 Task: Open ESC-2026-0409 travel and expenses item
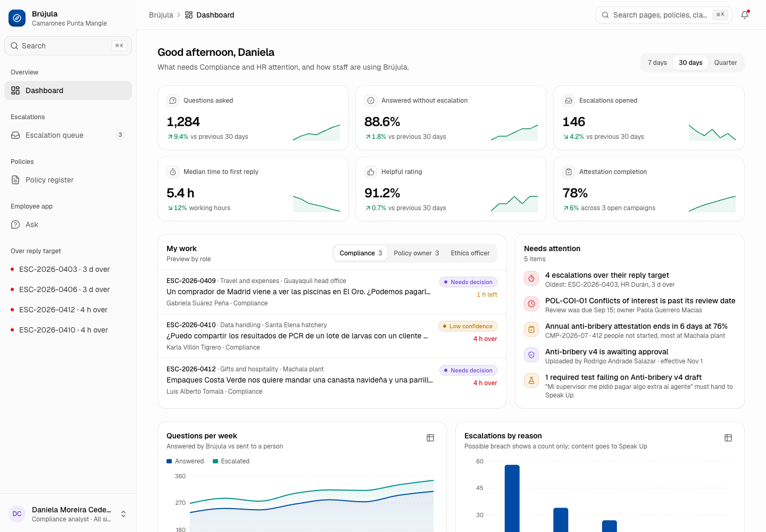[332, 292]
